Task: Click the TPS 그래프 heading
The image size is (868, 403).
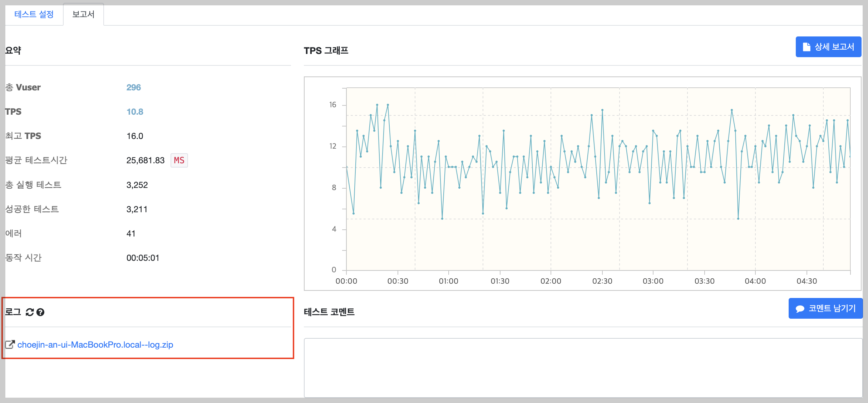Action: 326,51
